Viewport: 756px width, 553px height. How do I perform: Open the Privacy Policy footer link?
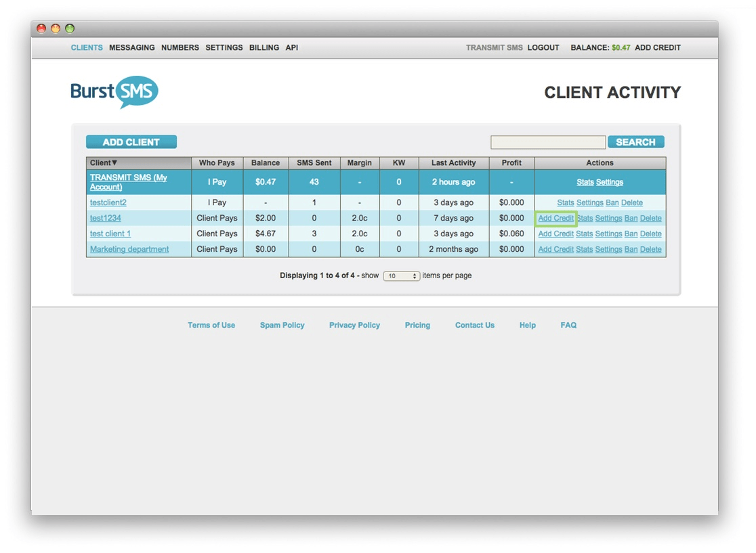point(354,325)
